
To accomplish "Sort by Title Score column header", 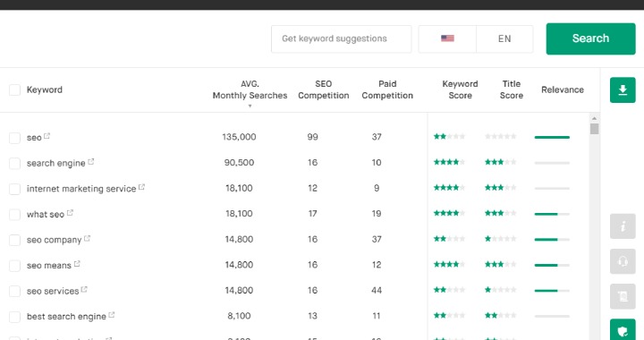I will tap(512, 89).
